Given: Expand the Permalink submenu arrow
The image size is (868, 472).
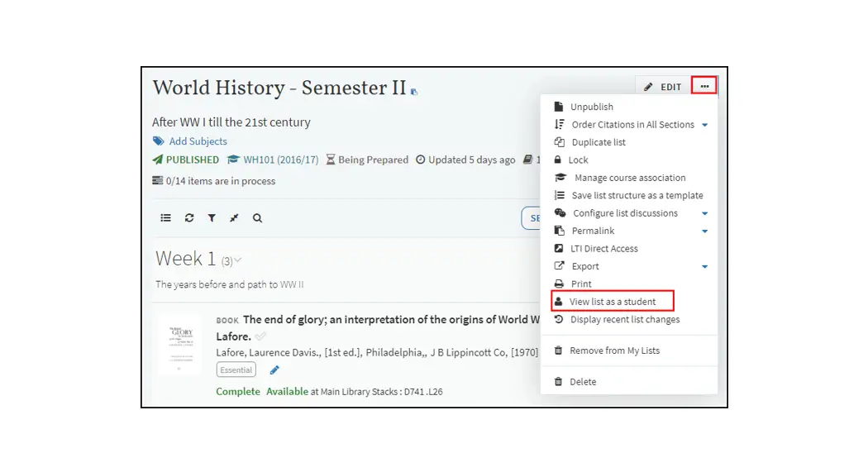Looking at the screenshot, I should tap(704, 231).
